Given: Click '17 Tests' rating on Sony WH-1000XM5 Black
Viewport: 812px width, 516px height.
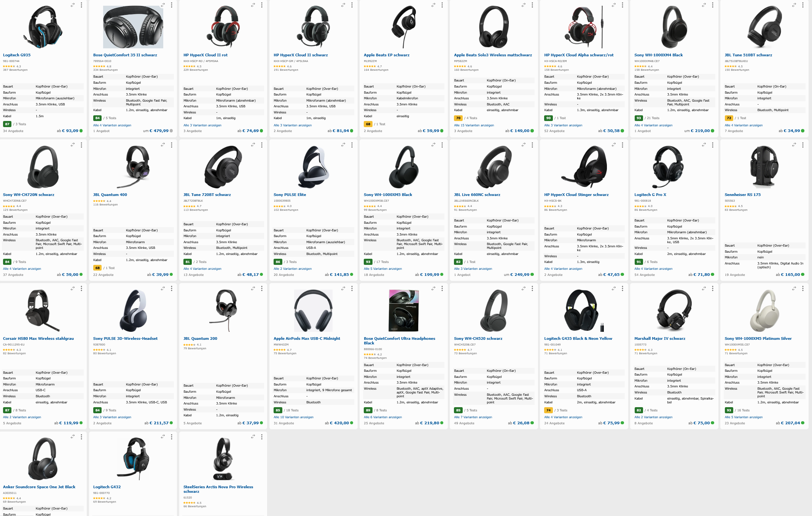Looking at the screenshot, I should tap(382, 262).
